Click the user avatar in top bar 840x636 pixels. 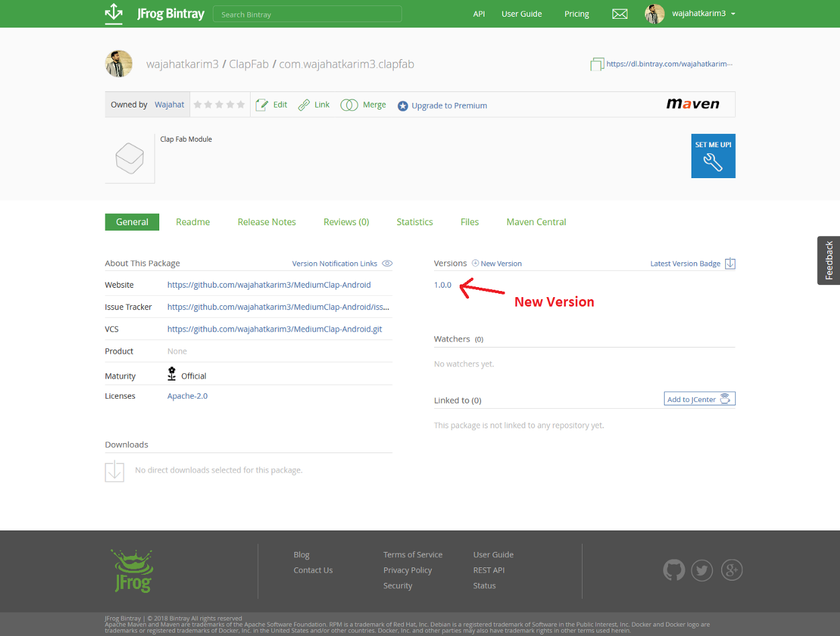[x=655, y=14]
